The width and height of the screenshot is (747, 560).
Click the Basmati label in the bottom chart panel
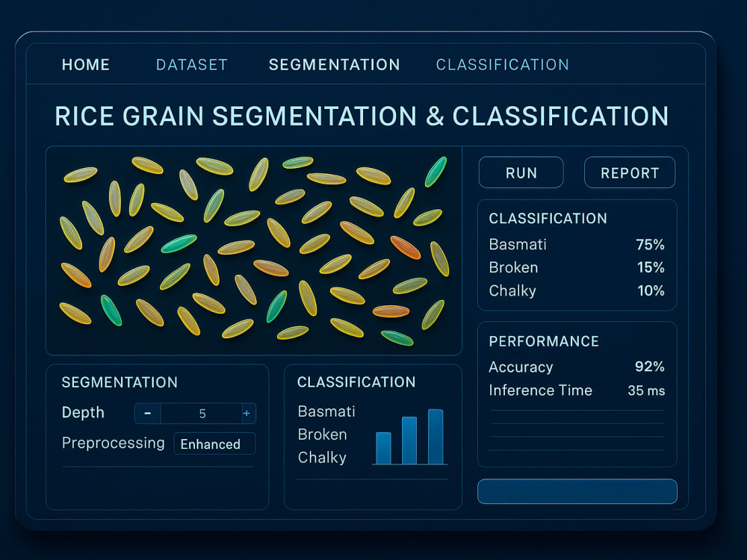pyautogui.click(x=326, y=411)
